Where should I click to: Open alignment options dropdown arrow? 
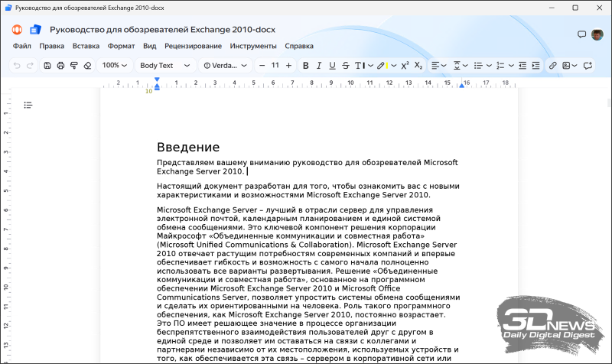444,66
